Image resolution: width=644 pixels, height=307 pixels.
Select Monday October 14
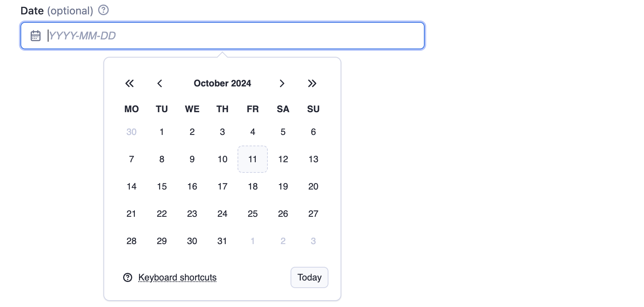pyautogui.click(x=131, y=186)
